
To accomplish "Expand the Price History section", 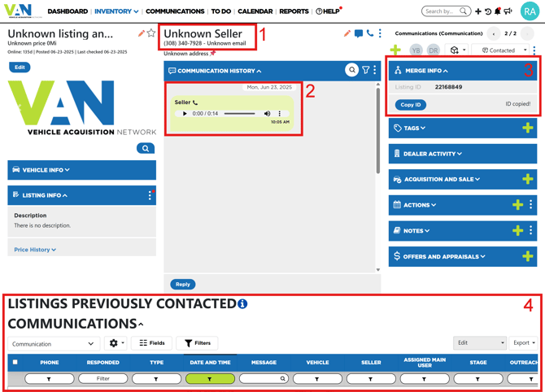I will [x=35, y=250].
